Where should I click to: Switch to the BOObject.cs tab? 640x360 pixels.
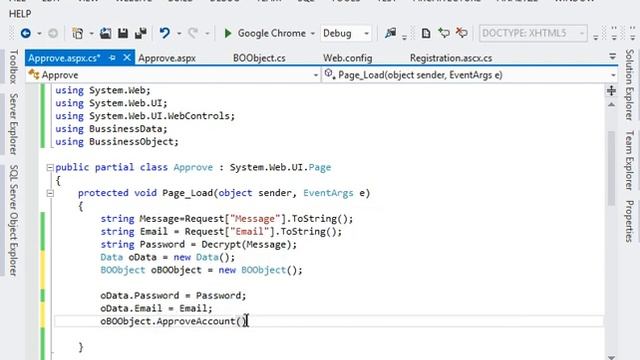click(259, 58)
